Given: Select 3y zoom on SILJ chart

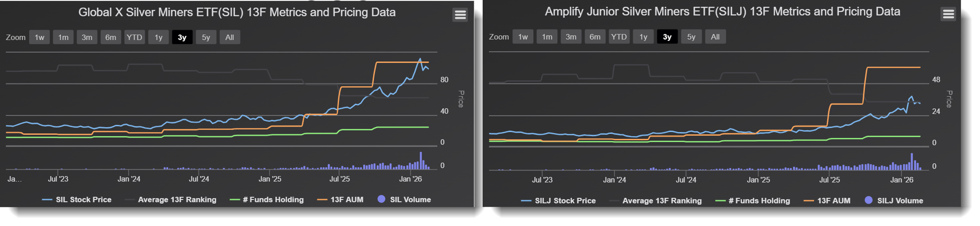Looking at the screenshot, I should tap(667, 37).
